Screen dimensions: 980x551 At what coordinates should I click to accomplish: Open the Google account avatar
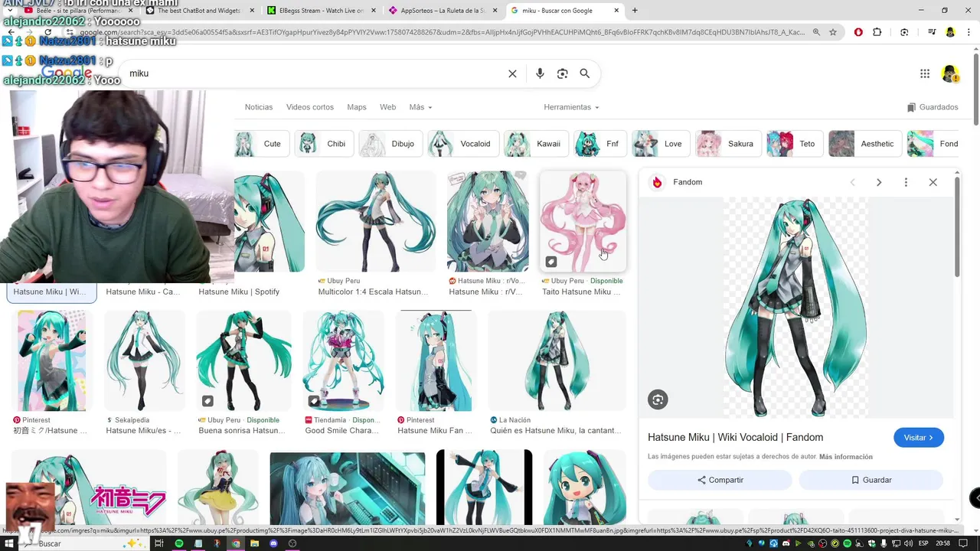click(x=950, y=73)
